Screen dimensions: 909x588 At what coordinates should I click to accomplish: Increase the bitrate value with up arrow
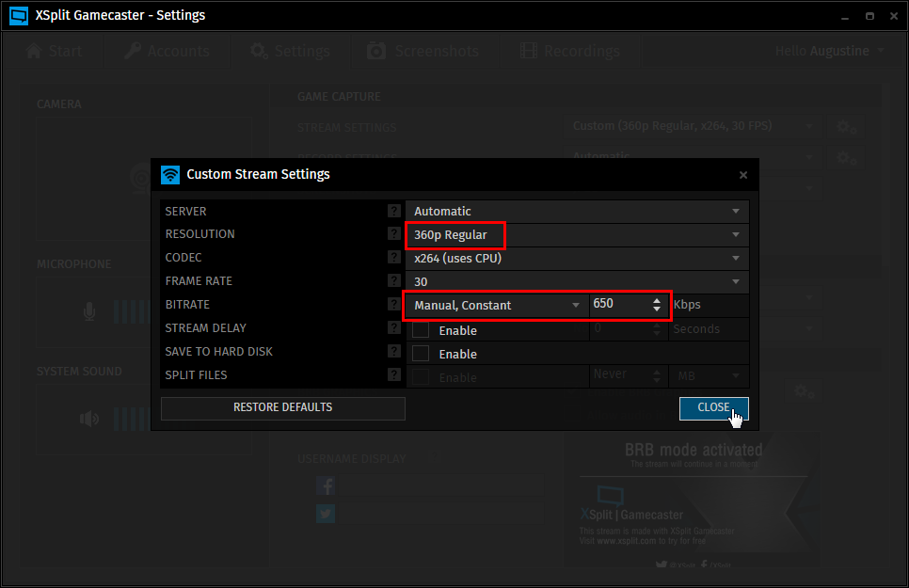coord(656,300)
